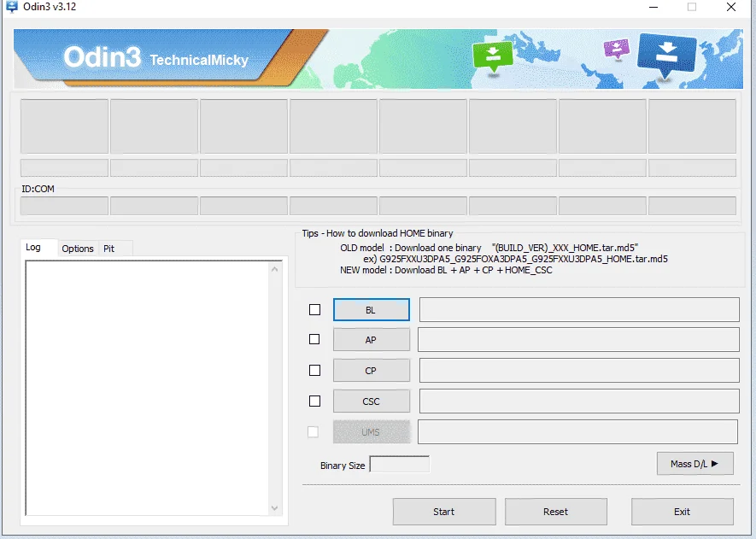Close the Odin3 v3.12 window
This screenshot has width=756, height=539.
click(731, 7)
